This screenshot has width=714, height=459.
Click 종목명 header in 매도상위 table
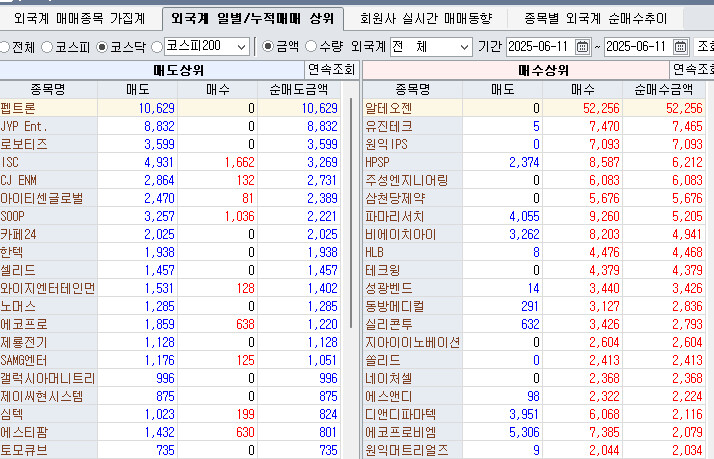48,90
